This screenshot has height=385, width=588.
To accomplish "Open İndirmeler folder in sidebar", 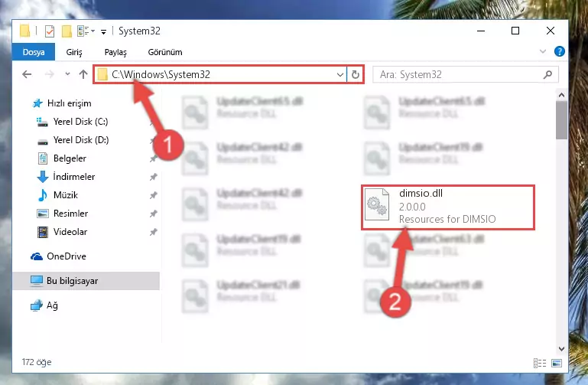I will pos(74,177).
